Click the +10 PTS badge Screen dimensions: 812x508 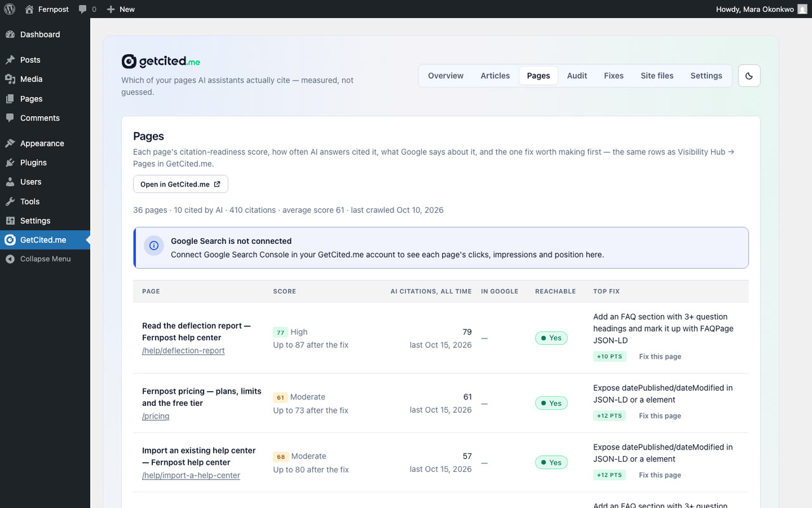point(610,357)
